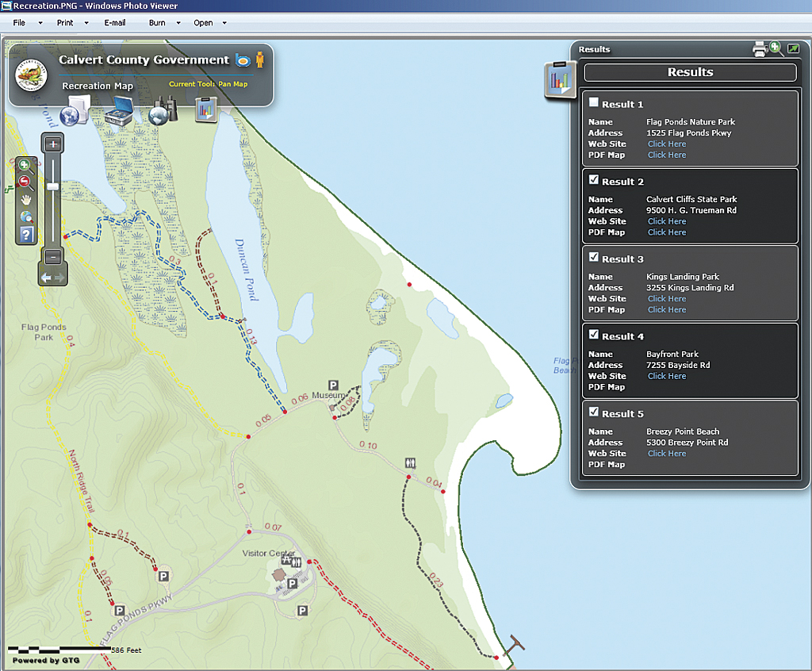This screenshot has width=812, height=671.
Task: Click the restroom icon on the beach path
Action: [x=410, y=462]
